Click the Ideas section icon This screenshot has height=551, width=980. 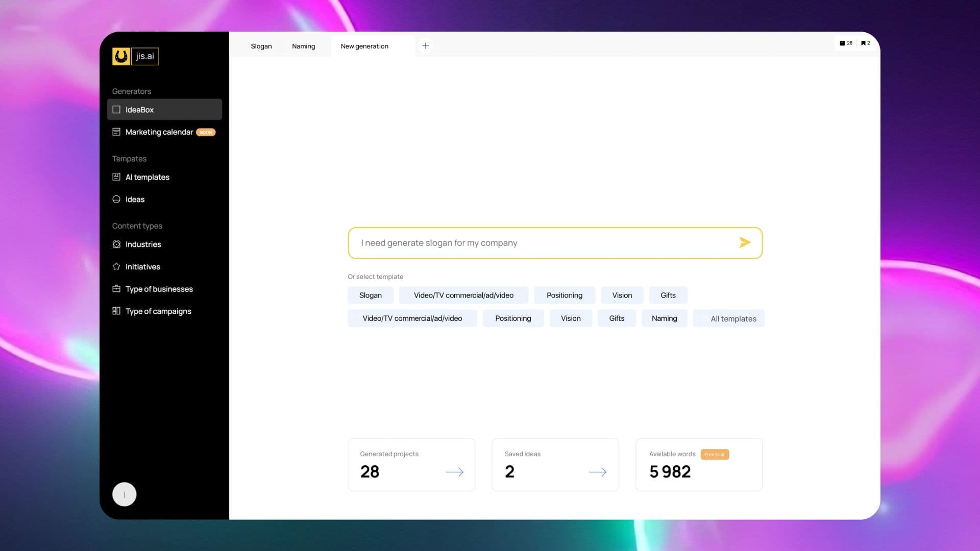116,199
